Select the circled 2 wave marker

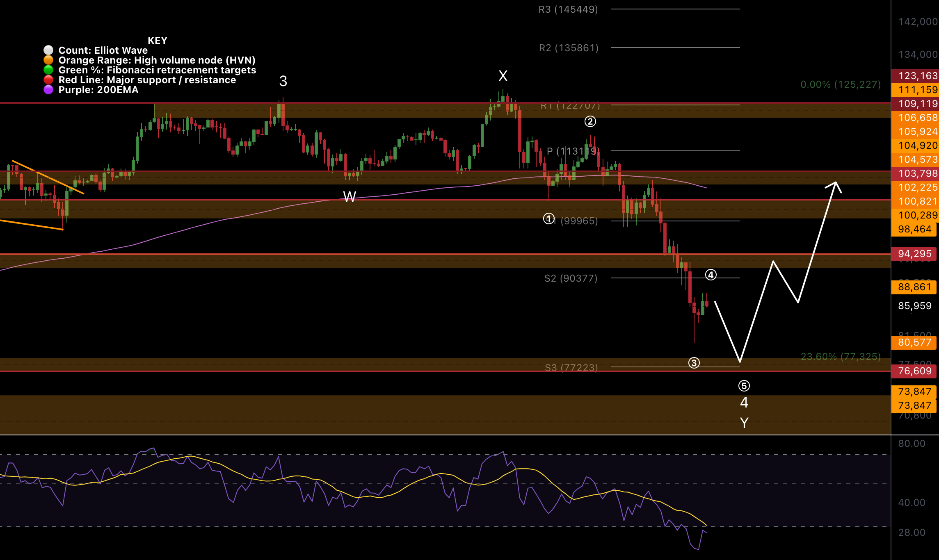tap(590, 121)
